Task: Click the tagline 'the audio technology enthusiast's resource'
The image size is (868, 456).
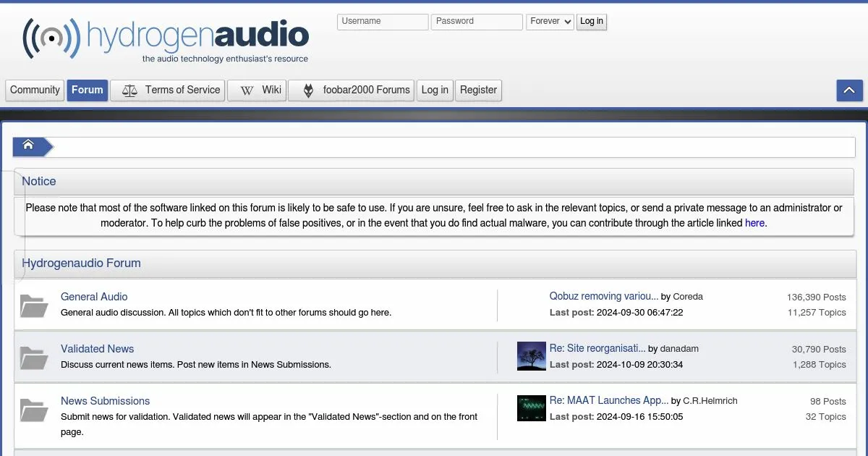Action: point(225,59)
